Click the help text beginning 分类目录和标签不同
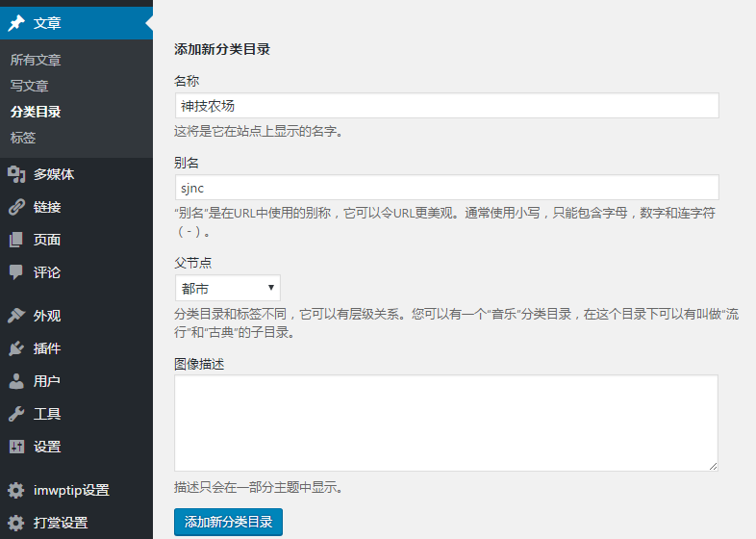The height and width of the screenshot is (539, 756). (456, 323)
